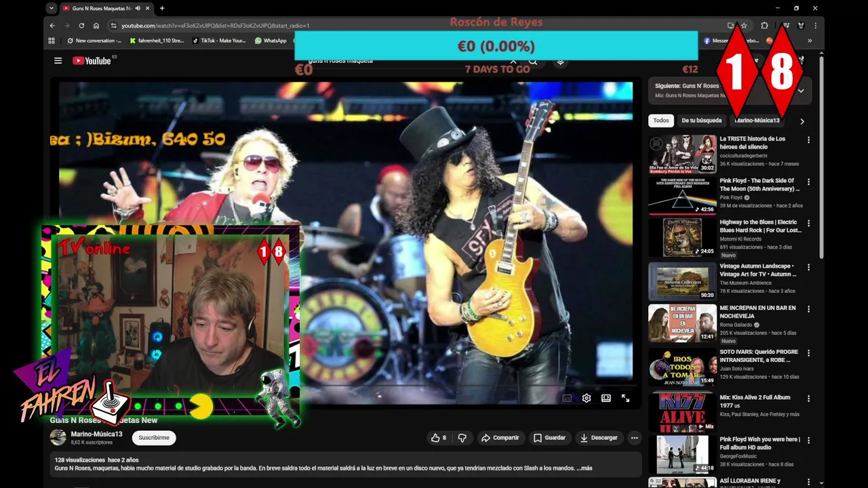Open the Marino-Música13 channel avatar
The image size is (868, 488).
58,438
